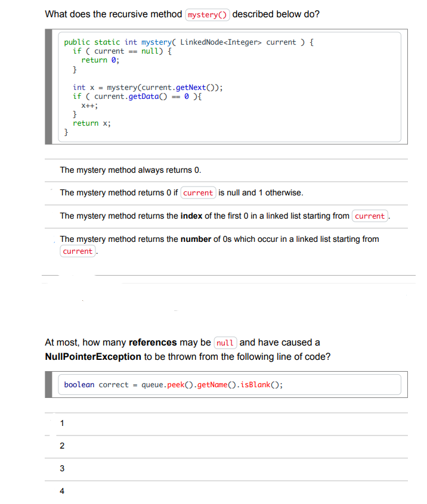This screenshot has width=427, height=504.
Task: Click 'What does the recursive method' question heading
Action: click(182, 14)
